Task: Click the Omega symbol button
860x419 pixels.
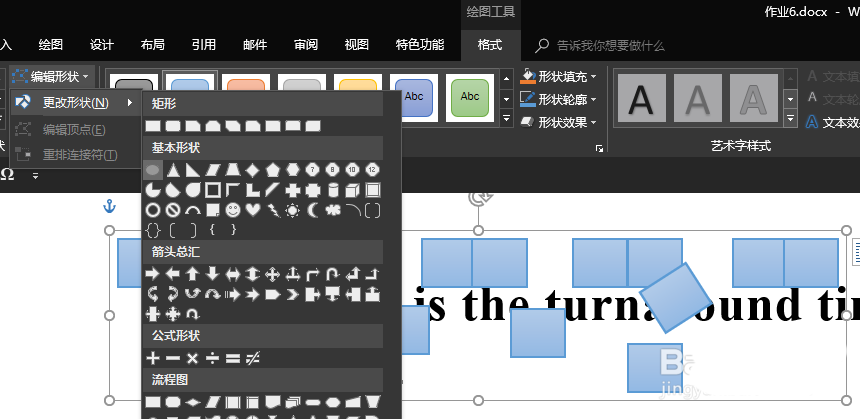Action: click(x=7, y=175)
